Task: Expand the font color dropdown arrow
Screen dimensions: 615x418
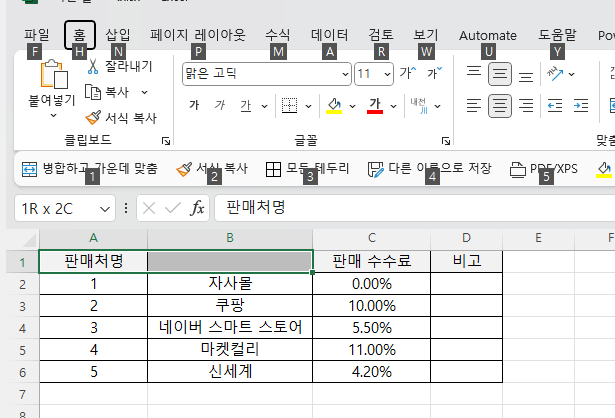Action: pos(393,106)
